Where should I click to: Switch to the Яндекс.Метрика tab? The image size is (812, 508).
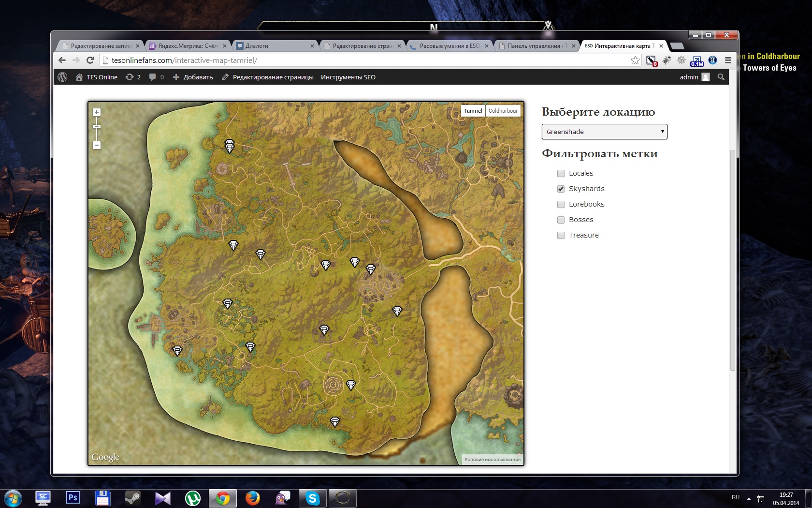(188, 46)
